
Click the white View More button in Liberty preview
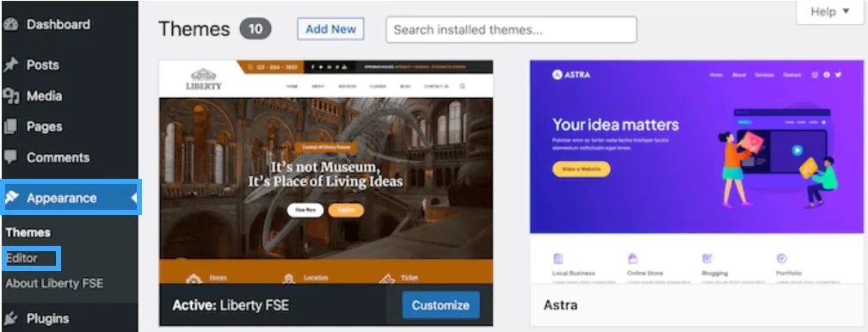click(305, 210)
